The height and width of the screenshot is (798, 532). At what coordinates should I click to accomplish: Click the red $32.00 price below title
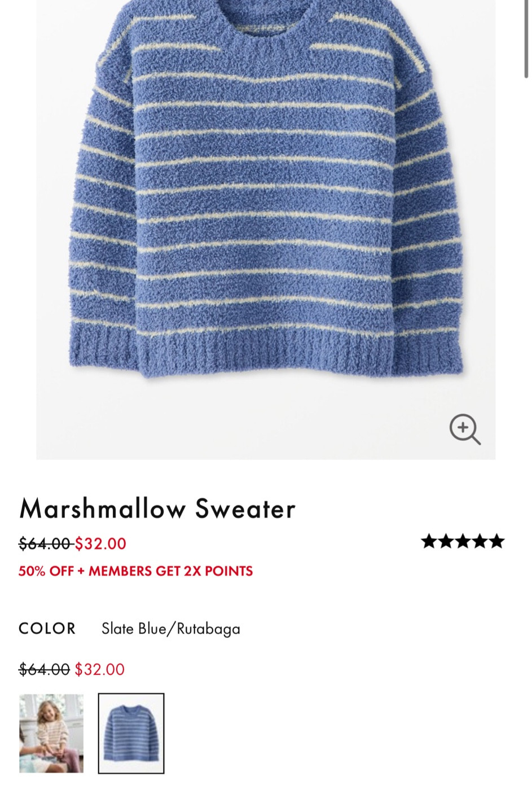point(100,543)
